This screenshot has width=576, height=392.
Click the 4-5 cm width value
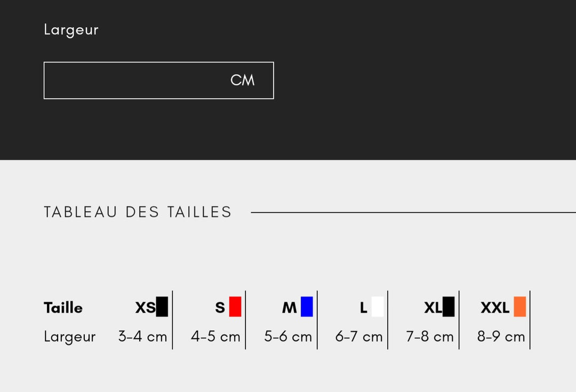215,337
